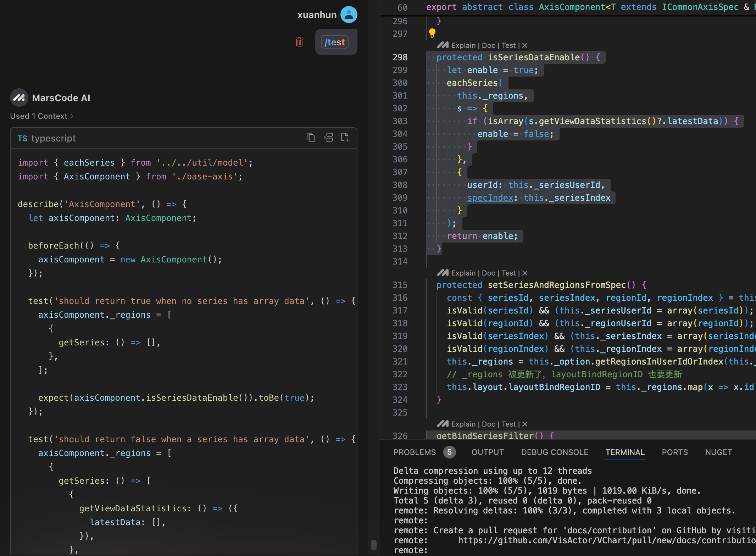
Task: Insert code block at cursor icon
Action: (x=328, y=138)
